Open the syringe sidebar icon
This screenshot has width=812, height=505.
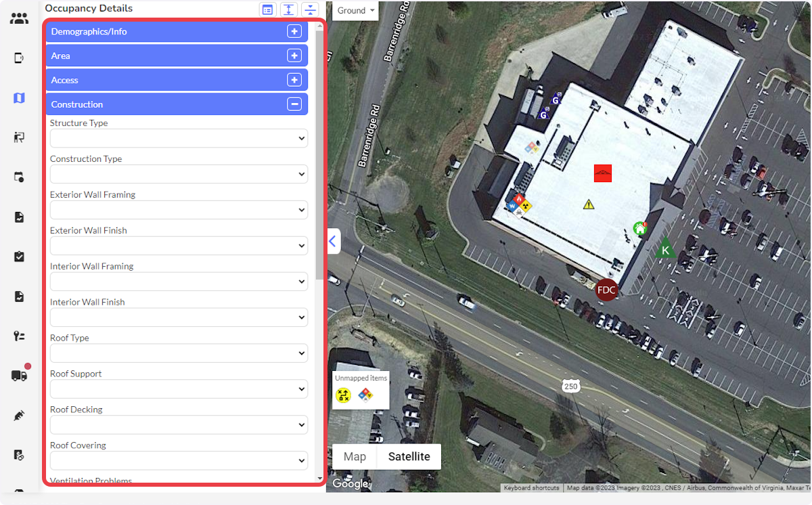19,415
